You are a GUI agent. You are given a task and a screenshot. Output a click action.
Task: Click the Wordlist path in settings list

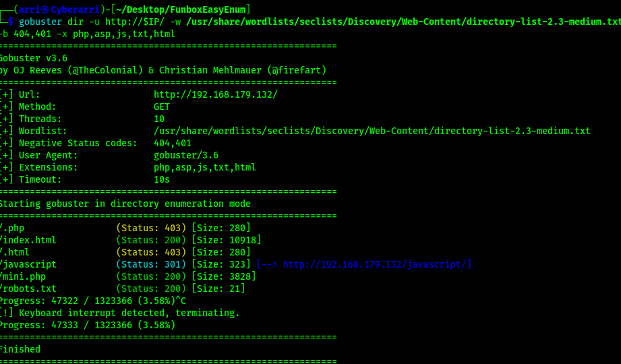372,131
